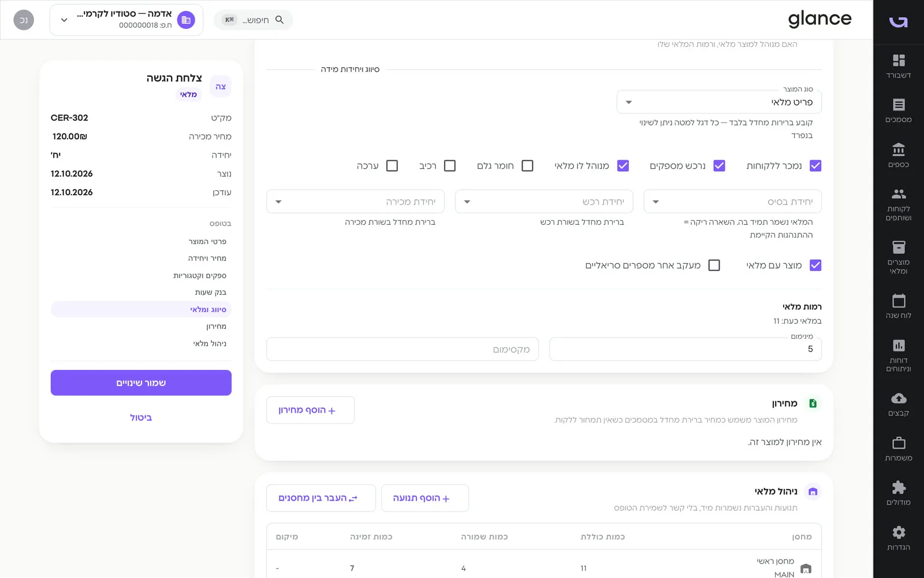Screen dimensions: 924x578
Task: Open the סוג המוצר dropdown
Action: 719,102
